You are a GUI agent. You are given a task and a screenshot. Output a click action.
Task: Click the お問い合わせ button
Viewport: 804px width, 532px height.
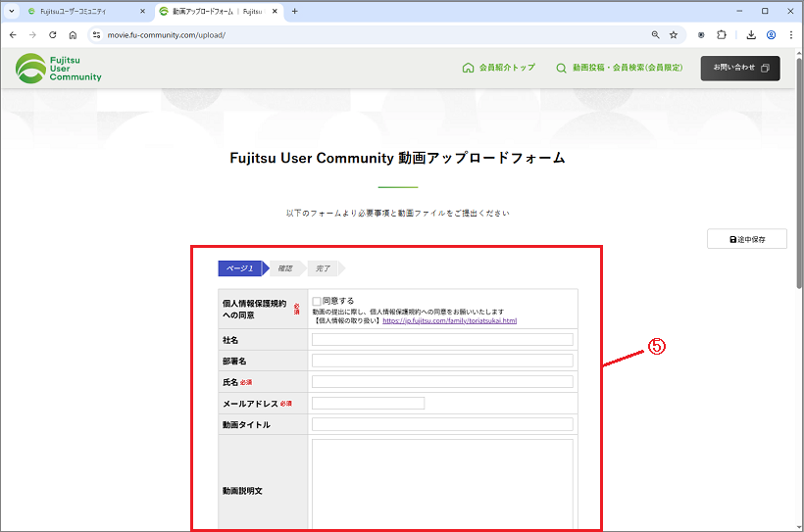740,69
